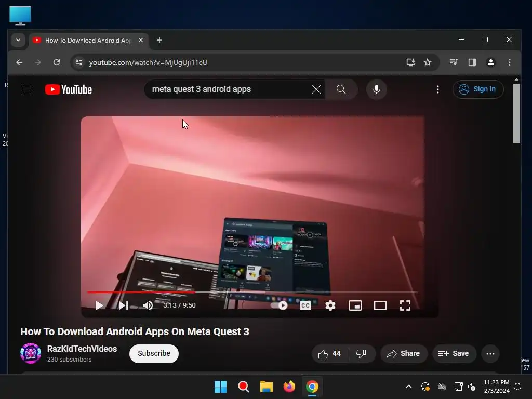Open Windows taskbar search
Screen dimensions: 532x399
pyautogui.click(x=244, y=387)
